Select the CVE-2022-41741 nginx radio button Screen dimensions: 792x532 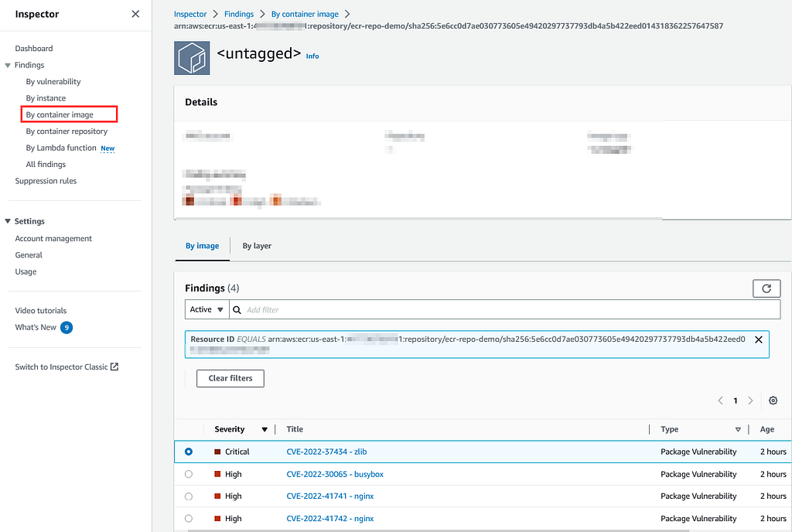189,496
